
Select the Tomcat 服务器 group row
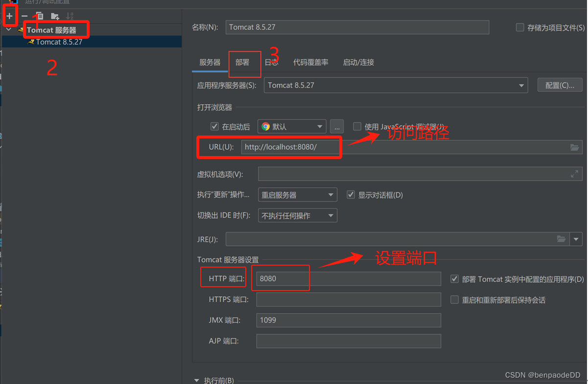tap(92, 30)
